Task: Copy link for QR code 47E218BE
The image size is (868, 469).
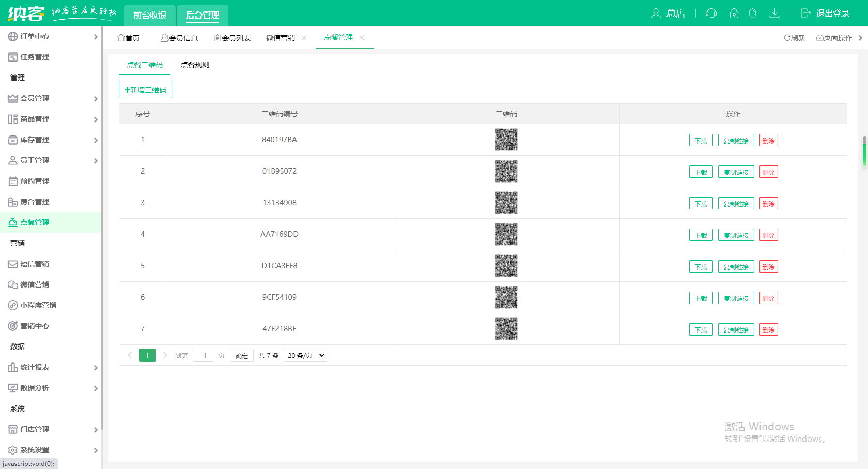Action: click(736, 330)
